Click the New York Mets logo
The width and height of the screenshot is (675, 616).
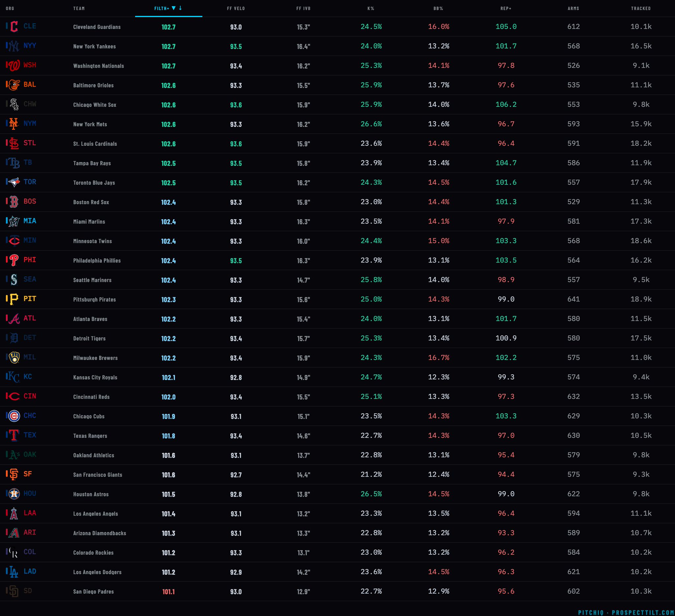coord(14,124)
